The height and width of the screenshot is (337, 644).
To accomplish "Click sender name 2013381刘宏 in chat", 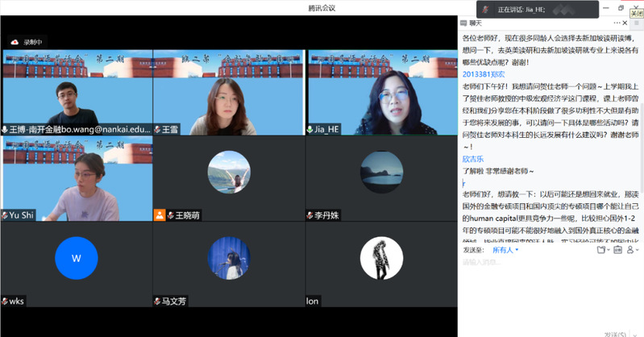I will pyautogui.click(x=484, y=74).
